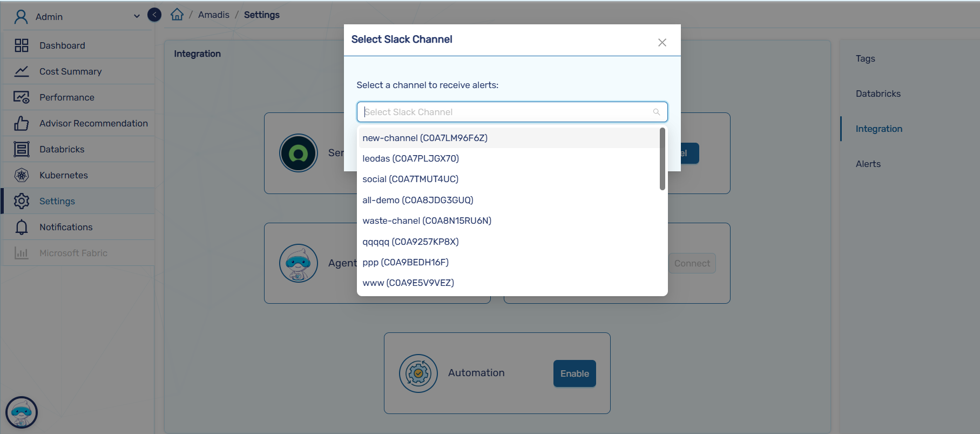
Task: Click the home icon in breadcrumb
Action: [x=177, y=15]
